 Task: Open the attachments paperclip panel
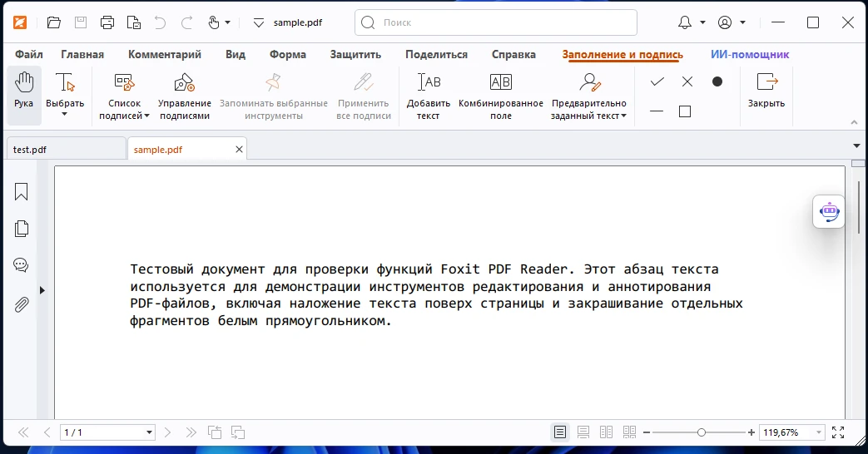tap(21, 304)
